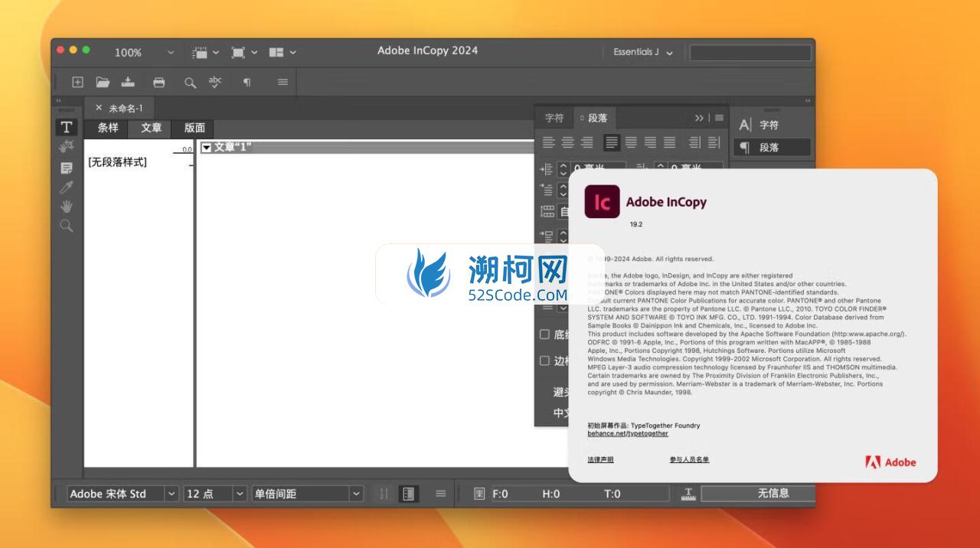Click the H:0 status value
The image size is (980, 548).
tap(550, 494)
